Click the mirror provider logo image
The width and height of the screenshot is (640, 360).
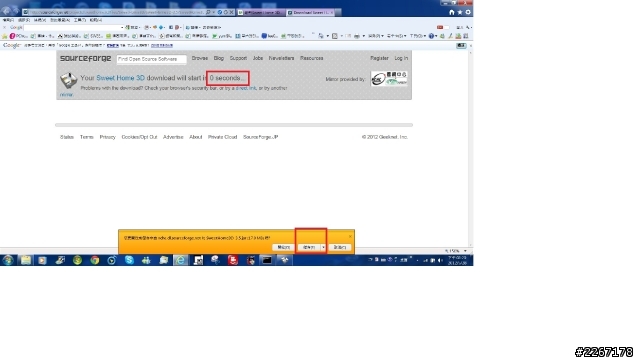coord(389,78)
